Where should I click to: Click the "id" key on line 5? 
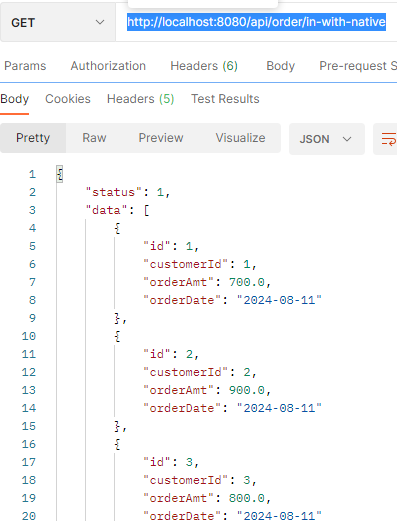(157, 246)
